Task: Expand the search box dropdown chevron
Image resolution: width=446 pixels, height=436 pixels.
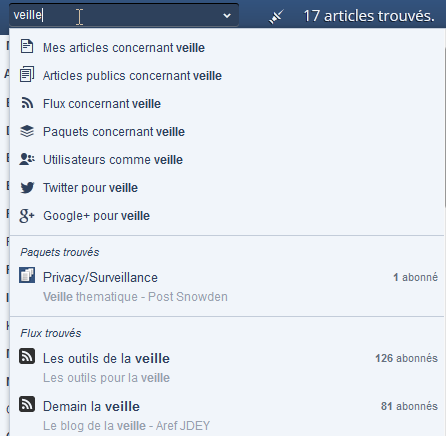Action: [x=227, y=16]
